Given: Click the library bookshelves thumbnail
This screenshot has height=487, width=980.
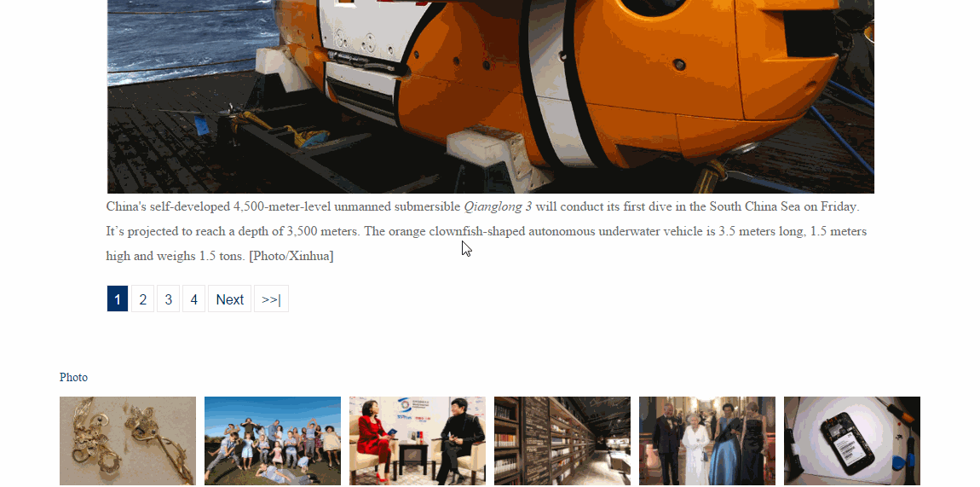Looking at the screenshot, I should (x=562, y=440).
